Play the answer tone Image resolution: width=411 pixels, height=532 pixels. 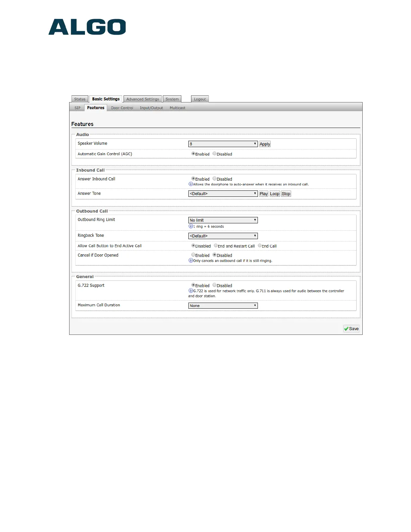(x=264, y=194)
